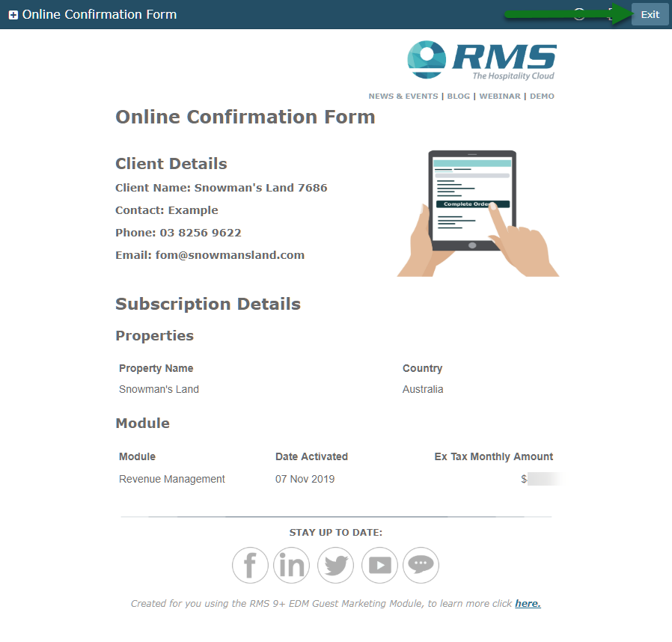Click the 'Ex Tax Monthly Amount' column header
The width and height of the screenshot is (672, 642).
click(494, 456)
